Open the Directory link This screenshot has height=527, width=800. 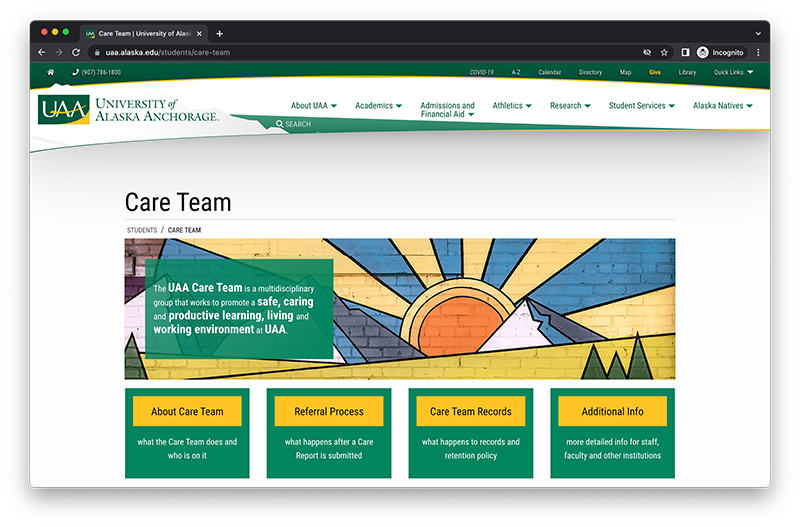[x=590, y=72]
